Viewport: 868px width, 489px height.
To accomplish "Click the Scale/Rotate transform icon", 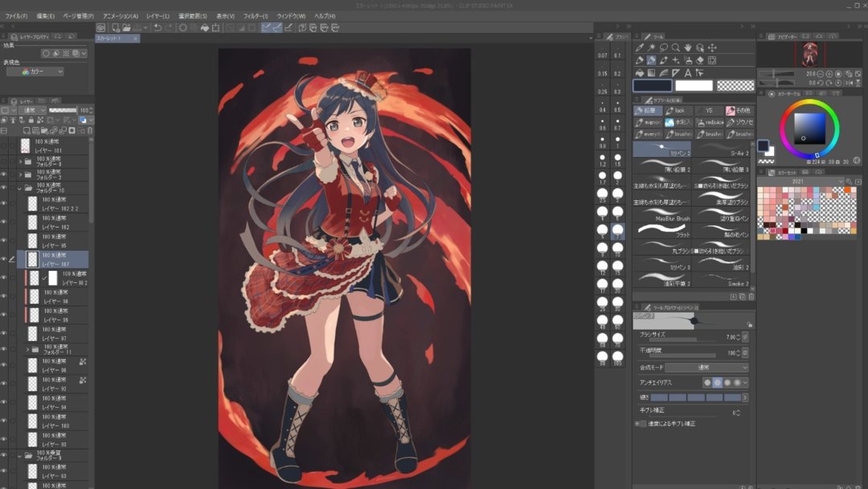I will tap(216, 27).
